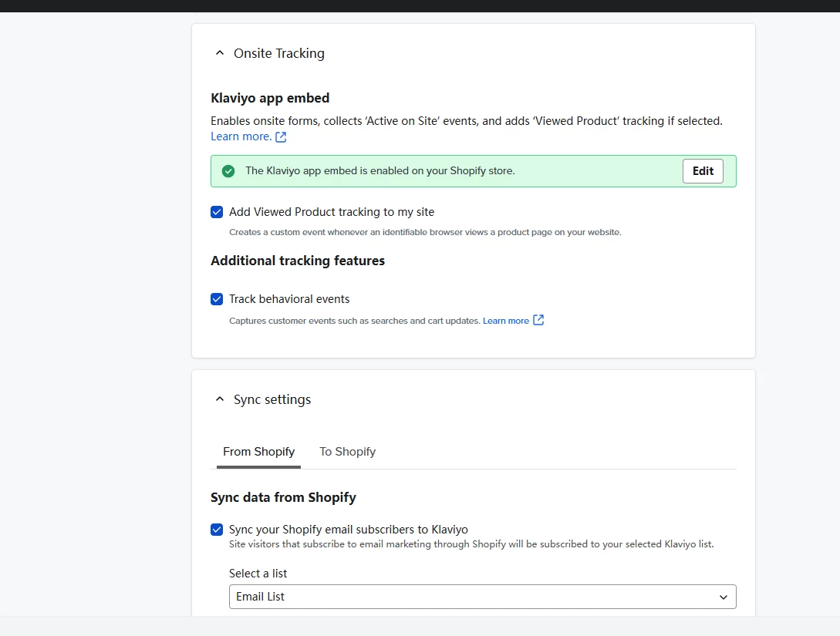Click the Email List dropdown arrow

coord(724,597)
